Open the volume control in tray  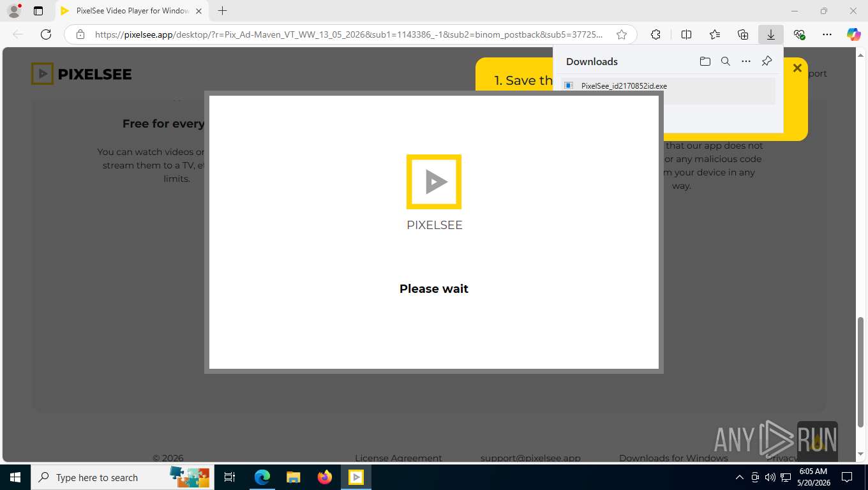click(770, 477)
